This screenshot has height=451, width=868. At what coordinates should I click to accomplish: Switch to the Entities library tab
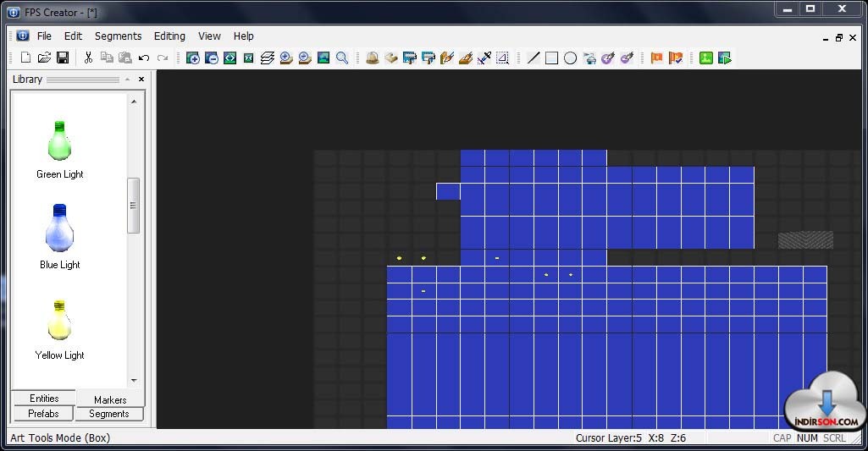[44, 398]
